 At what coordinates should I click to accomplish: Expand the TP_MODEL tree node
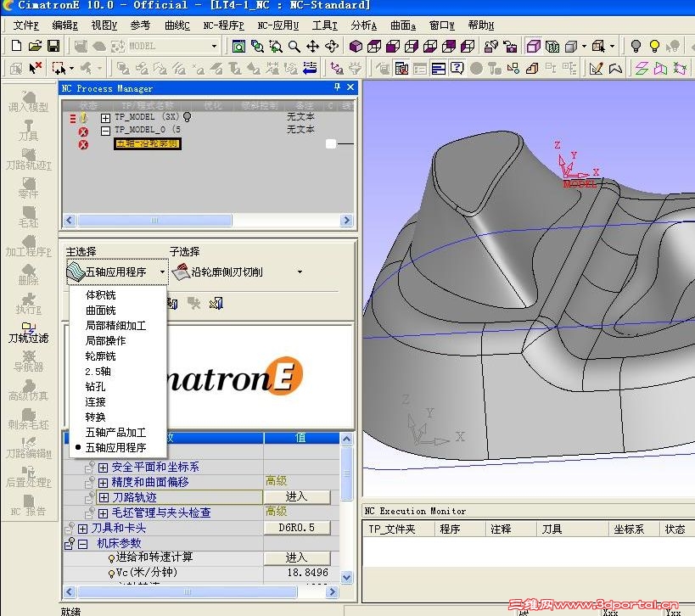105,118
